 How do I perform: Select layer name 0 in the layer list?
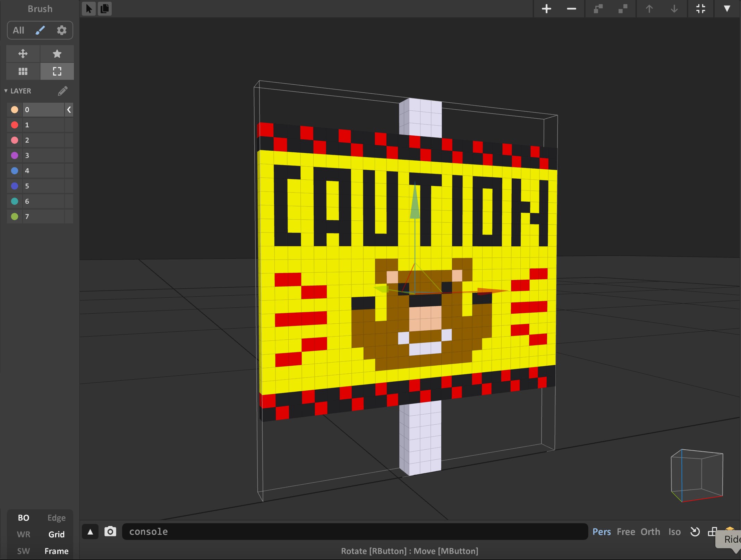tap(43, 110)
